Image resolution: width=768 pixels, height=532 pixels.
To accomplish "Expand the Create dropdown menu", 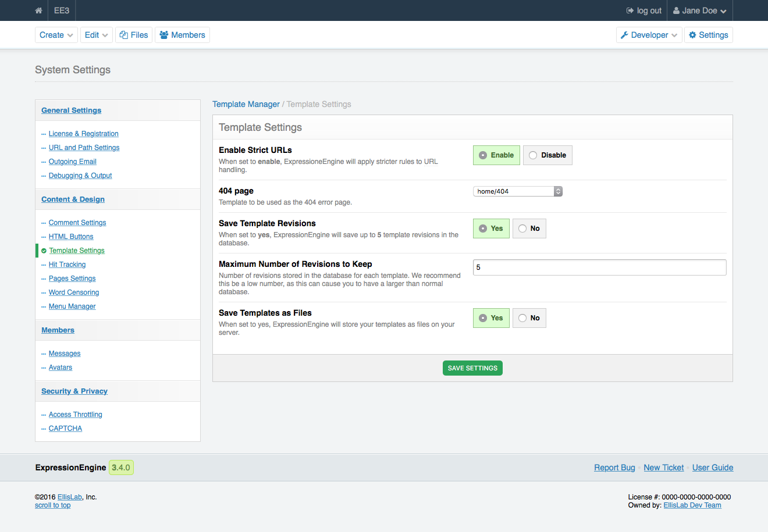I will tap(56, 35).
